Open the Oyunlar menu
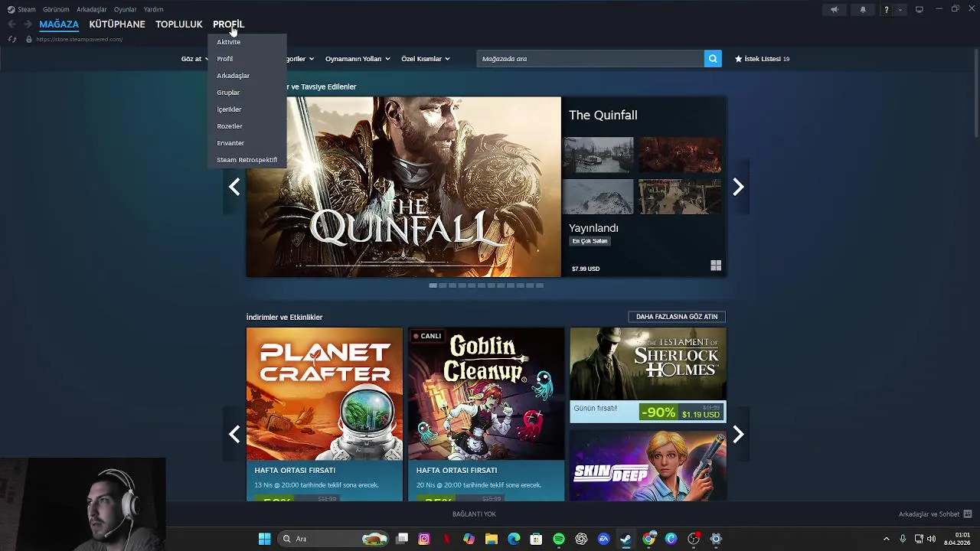This screenshot has height=551, width=980. coord(126,9)
